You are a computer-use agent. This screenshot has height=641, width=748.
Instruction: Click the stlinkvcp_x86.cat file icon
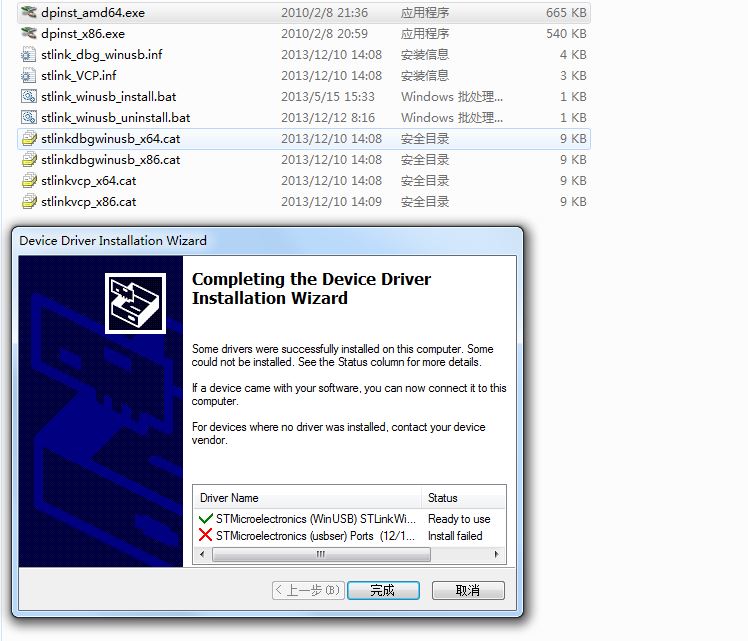(29, 201)
